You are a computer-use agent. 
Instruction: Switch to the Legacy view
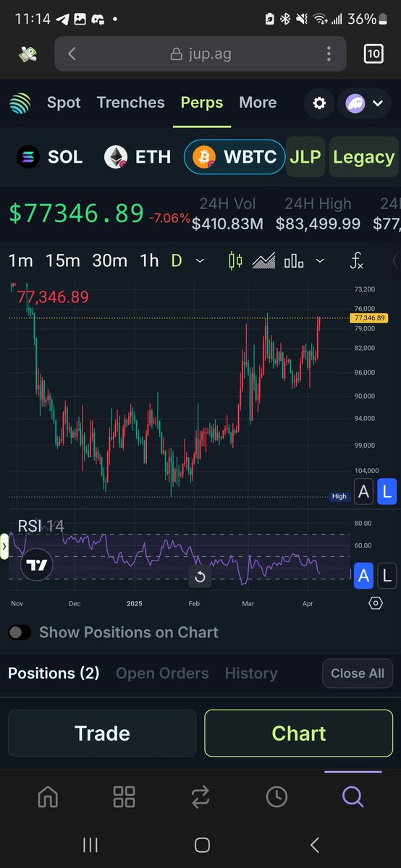(x=364, y=157)
